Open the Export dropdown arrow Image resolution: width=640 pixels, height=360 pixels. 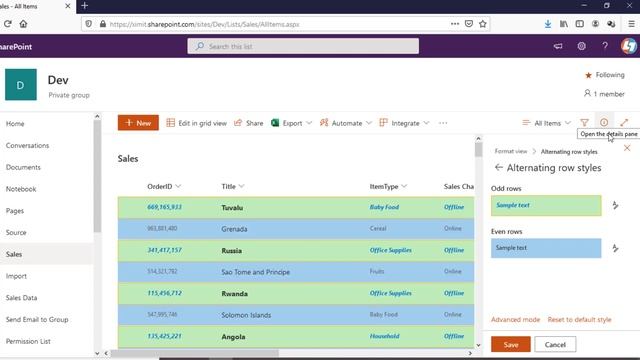click(309, 123)
